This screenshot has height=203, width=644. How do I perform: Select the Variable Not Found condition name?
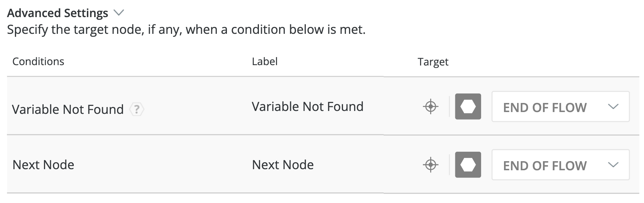pyautogui.click(x=68, y=109)
